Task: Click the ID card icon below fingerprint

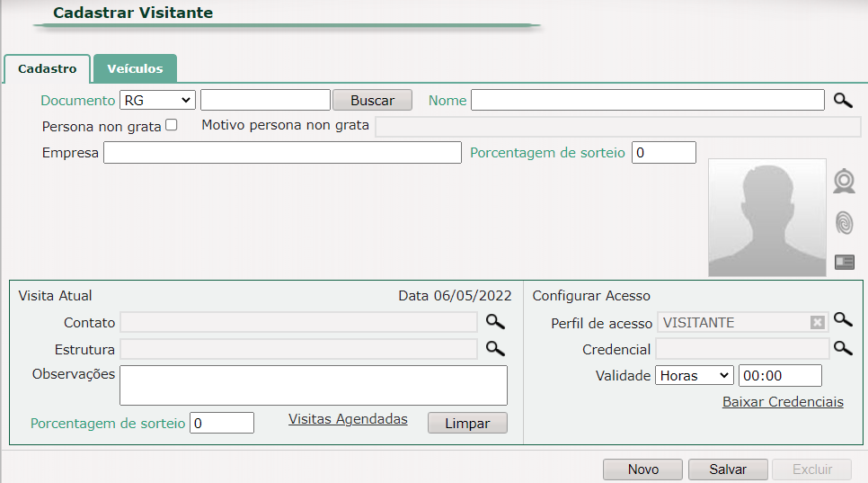Action: (x=845, y=262)
